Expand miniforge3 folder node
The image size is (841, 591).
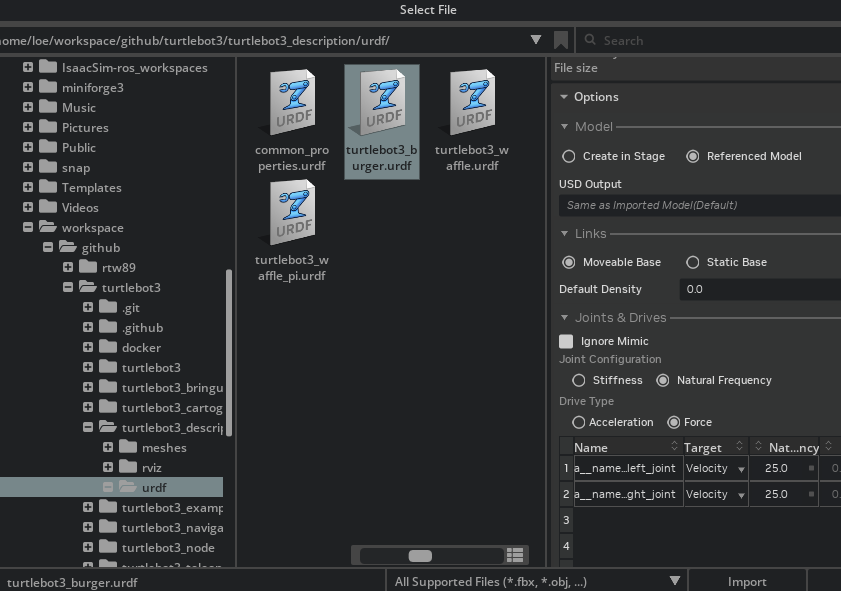pos(28,87)
